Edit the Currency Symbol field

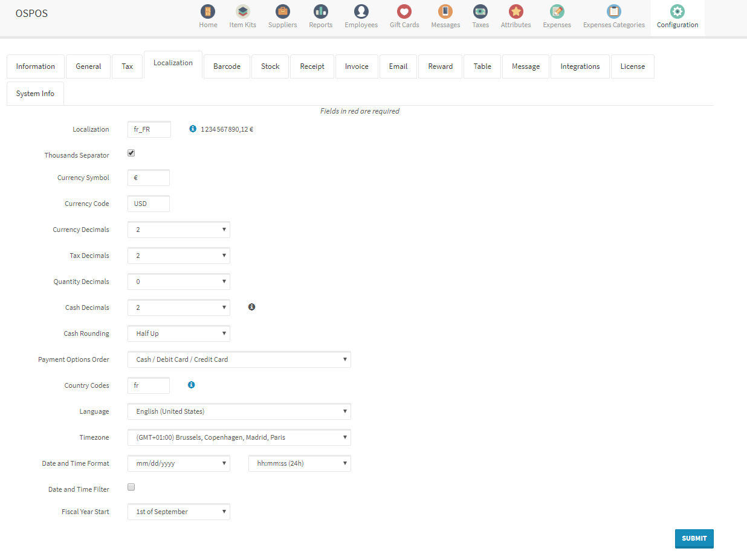click(148, 178)
